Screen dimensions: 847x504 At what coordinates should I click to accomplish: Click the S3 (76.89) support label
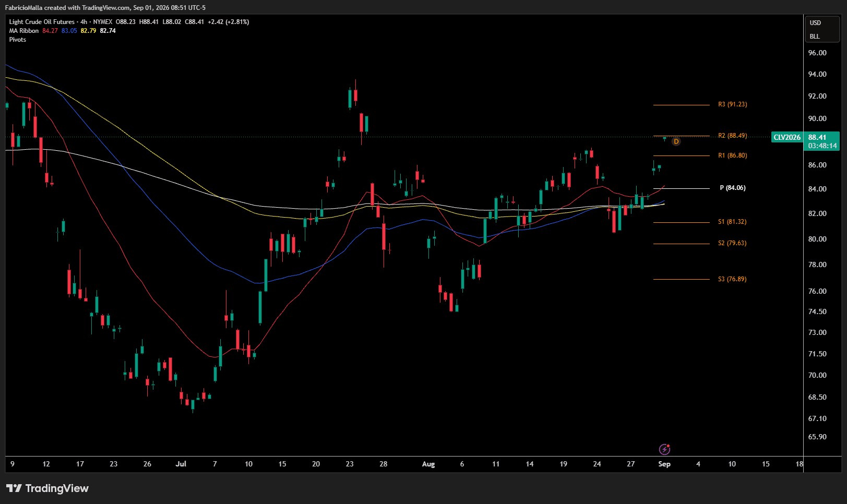coord(732,279)
